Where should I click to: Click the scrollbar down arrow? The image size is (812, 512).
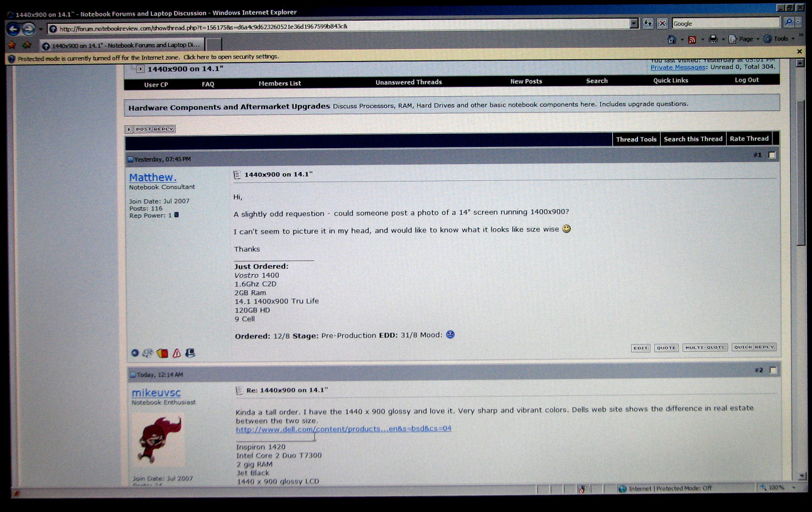(x=802, y=476)
